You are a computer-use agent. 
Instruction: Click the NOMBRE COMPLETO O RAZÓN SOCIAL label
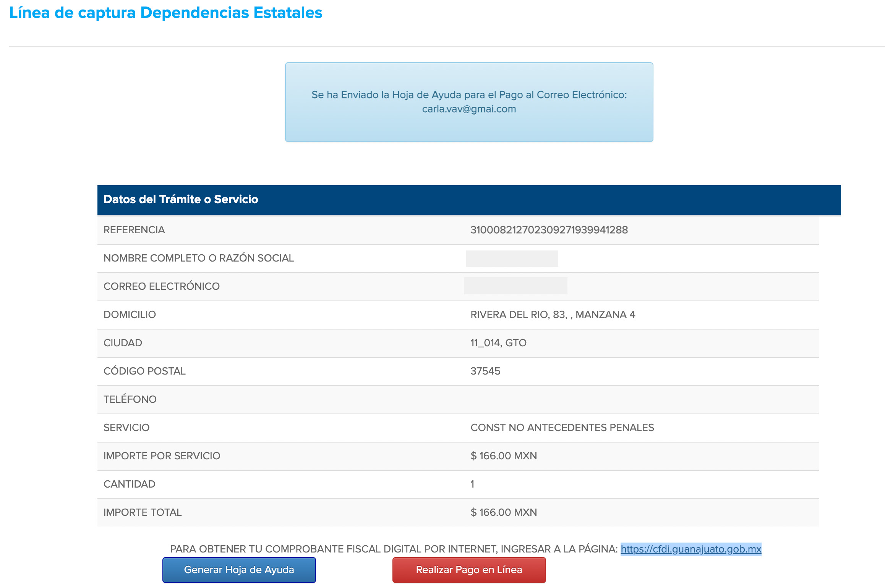tap(199, 258)
